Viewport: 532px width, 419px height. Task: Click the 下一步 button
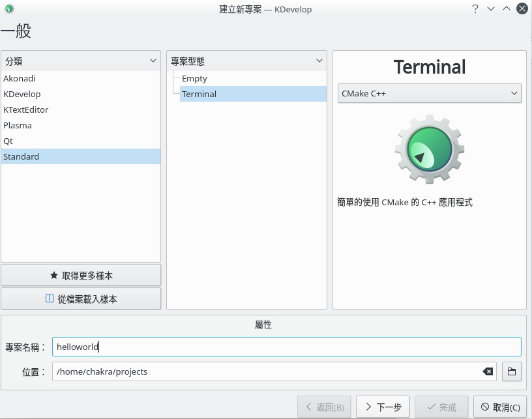tap(383, 406)
